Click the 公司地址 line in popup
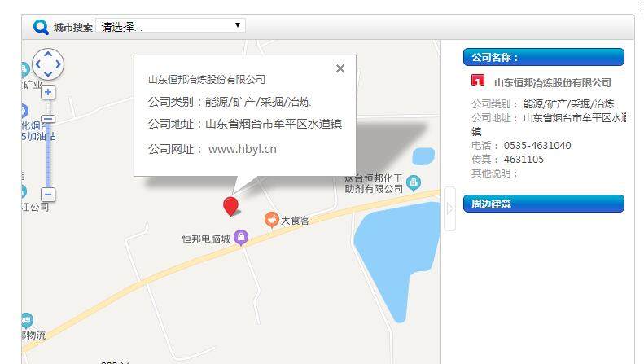Image resolution: width=644 pixels, height=364 pixels. coord(245,124)
